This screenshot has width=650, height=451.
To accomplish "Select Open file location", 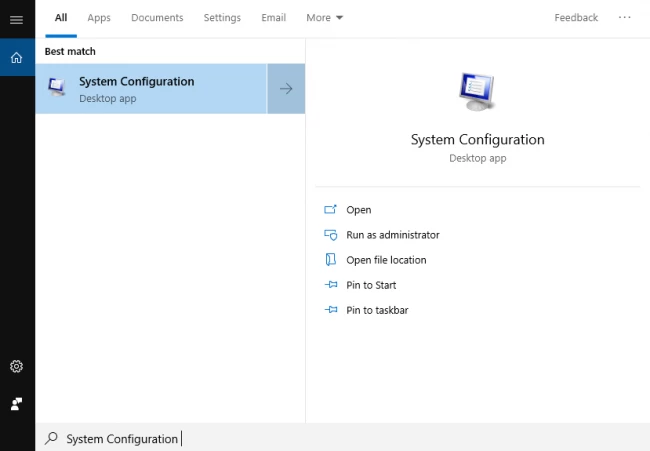I will (386, 260).
